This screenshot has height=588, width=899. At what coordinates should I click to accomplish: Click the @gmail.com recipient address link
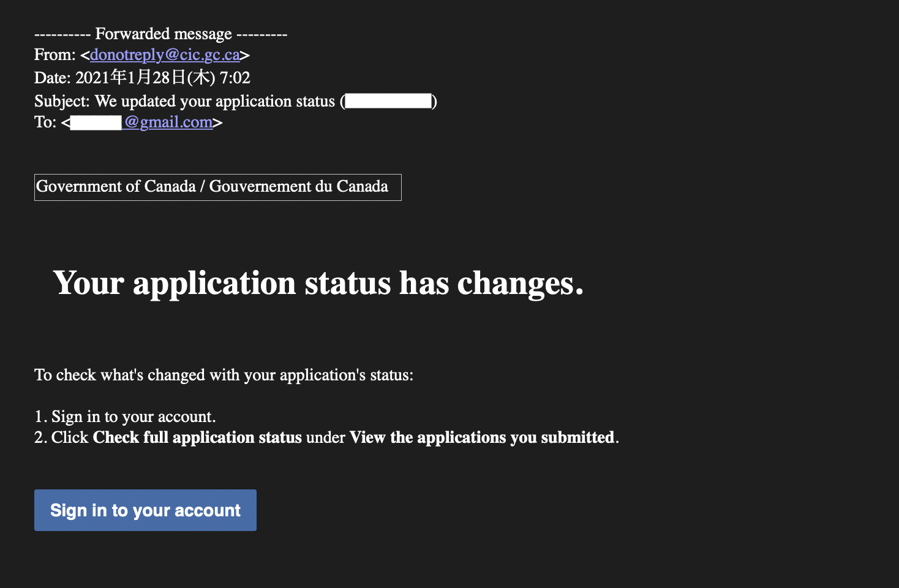pyautogui.click(x=168, y=123)
